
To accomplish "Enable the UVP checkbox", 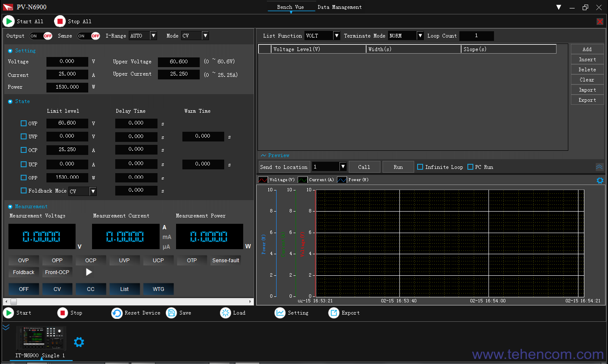I will click(24, 136).
